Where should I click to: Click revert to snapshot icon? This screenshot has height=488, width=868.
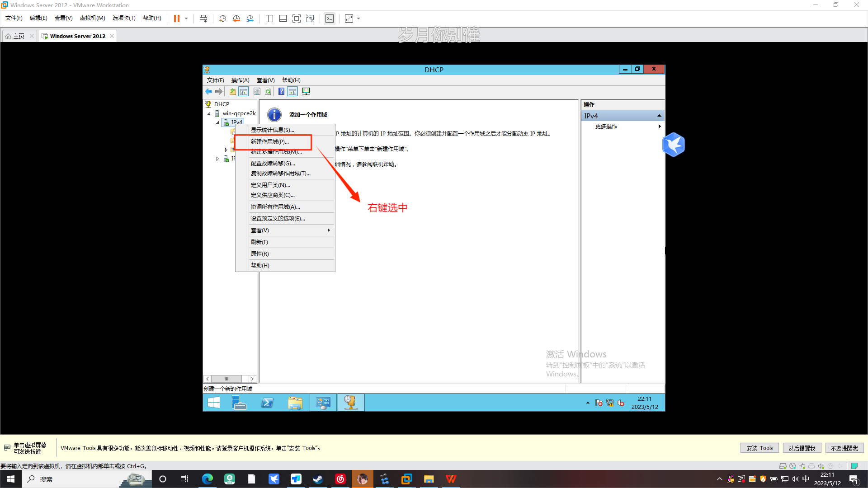click(x=236, y=19)
